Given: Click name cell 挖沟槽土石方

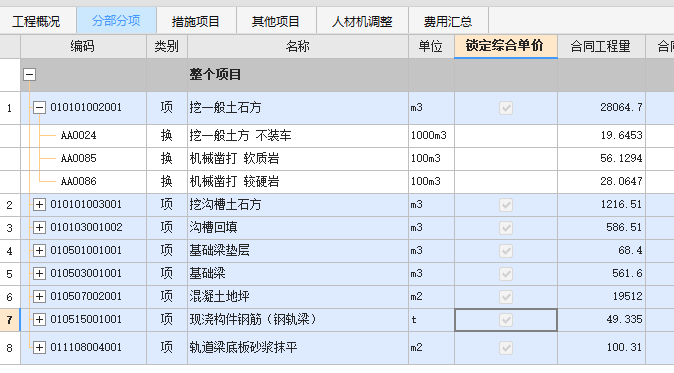Looking at the screenshot, I should [297, 205].
